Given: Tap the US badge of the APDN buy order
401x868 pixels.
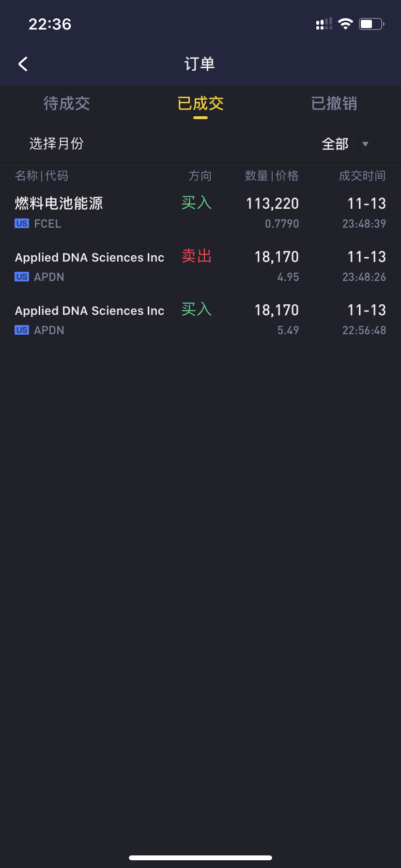Looking at the screenshot, I should pyautogui.click(x=22, y=330).
